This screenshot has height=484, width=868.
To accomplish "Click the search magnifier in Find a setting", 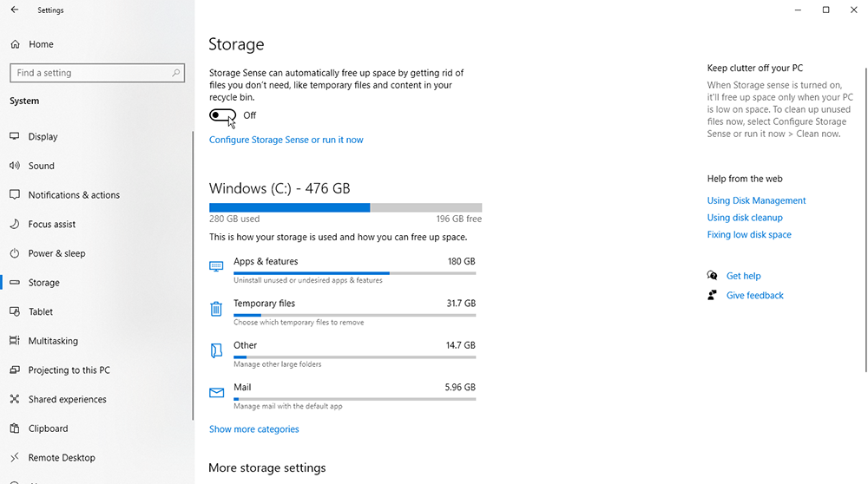I will [175, 73].
